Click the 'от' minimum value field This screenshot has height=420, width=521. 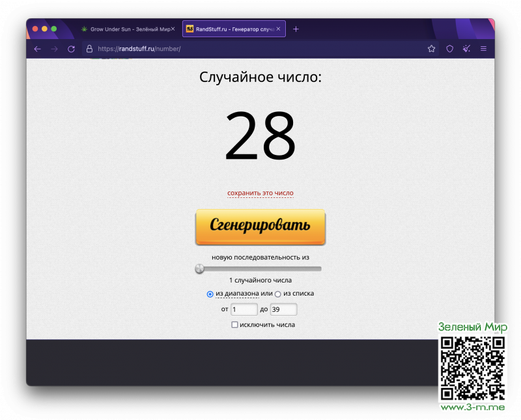coord(244,309)
